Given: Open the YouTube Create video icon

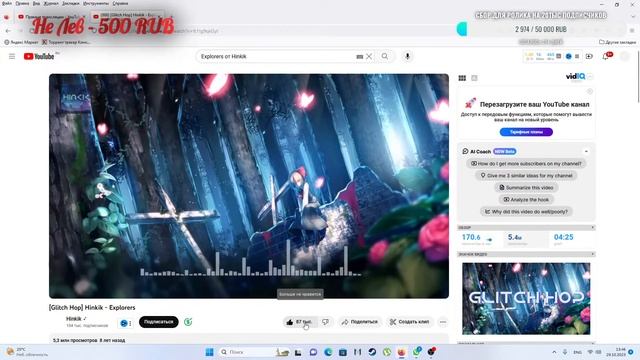Looking at the screenshot, I should [x=589, y=56].
